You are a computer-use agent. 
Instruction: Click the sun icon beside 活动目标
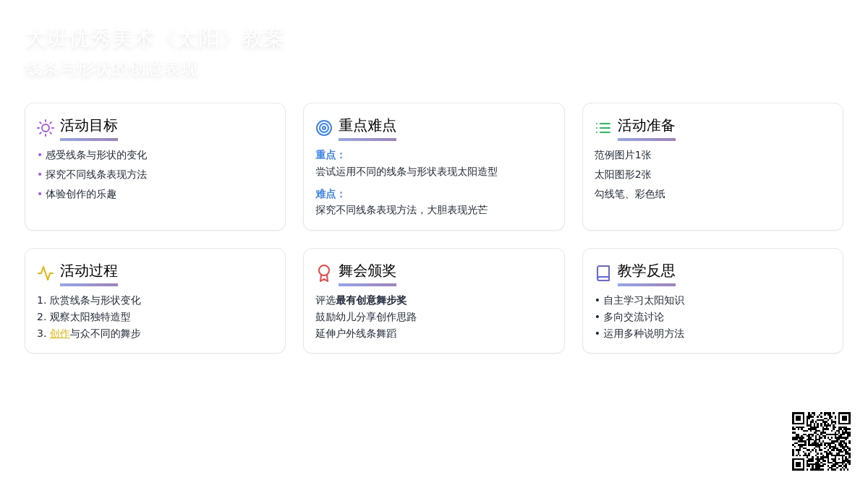point(46,128)
